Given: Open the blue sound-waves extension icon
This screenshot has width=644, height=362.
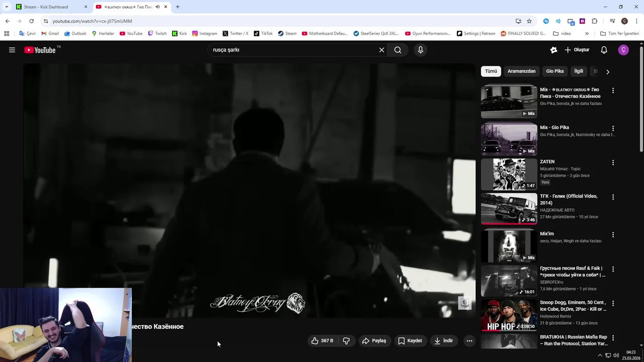Looking at the screenshot, I should point(558,21).
